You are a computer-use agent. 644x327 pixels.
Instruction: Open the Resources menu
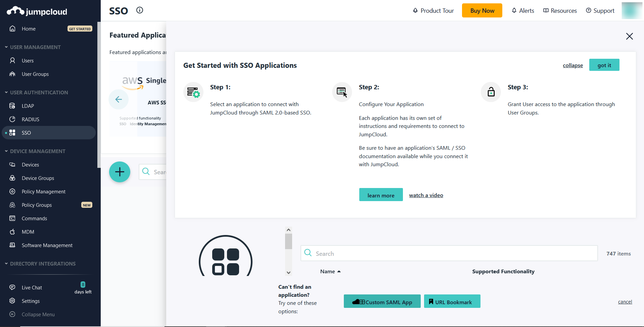click(x=559, y=10)
